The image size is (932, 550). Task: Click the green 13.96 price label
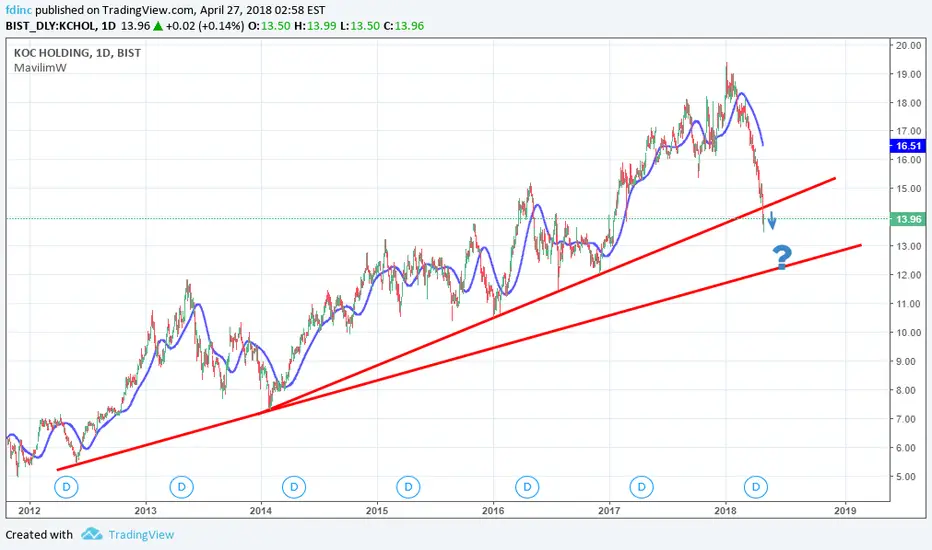click(908, 219)
